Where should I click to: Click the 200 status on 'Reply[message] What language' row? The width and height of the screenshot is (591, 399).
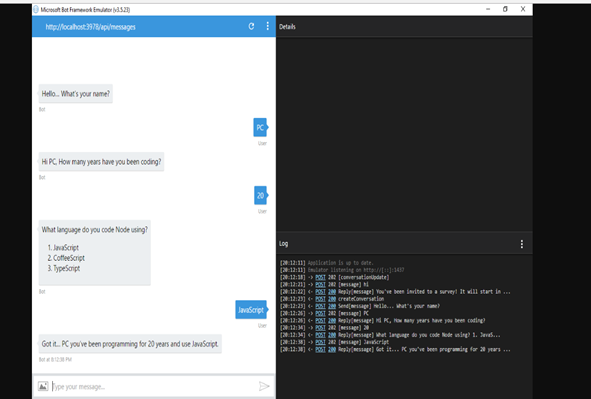pyautogui.click(x=332, y=335)
